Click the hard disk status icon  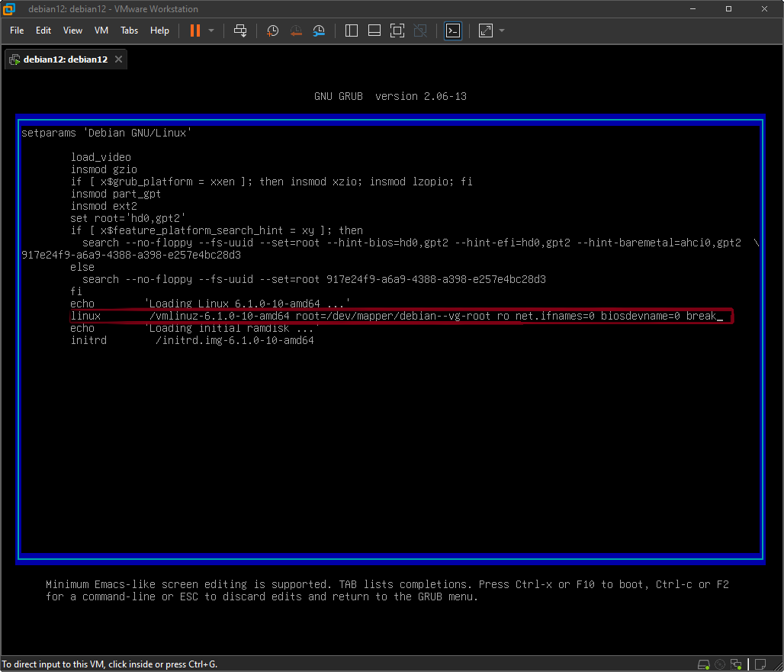[x=703, y=664]
